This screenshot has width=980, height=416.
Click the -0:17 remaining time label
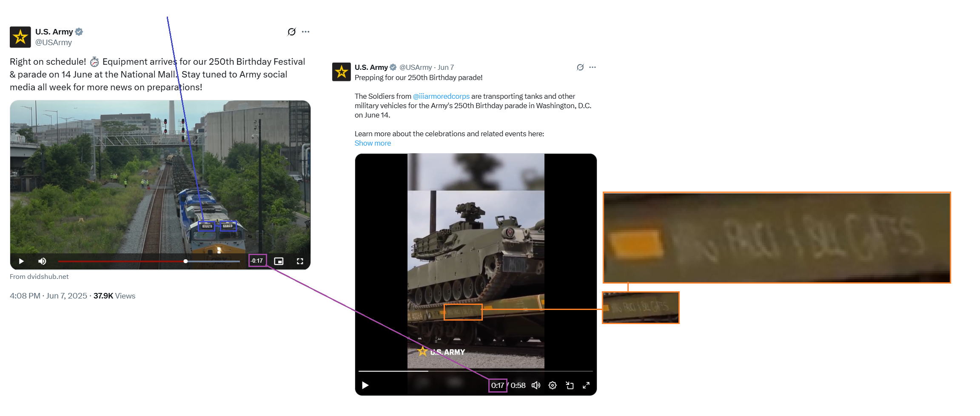257,261
